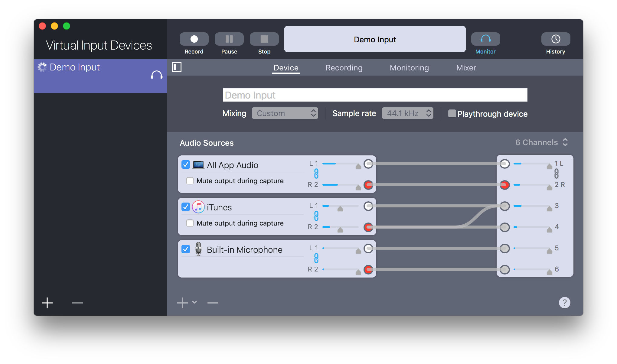Open the History panel
The image size is (617, 364).
coord(556,39)
